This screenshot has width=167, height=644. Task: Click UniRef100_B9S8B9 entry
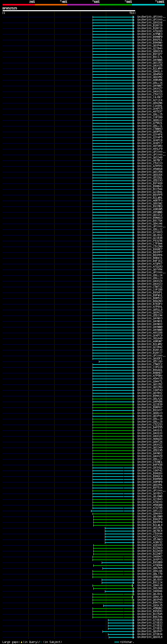click(x=150, y=563)
